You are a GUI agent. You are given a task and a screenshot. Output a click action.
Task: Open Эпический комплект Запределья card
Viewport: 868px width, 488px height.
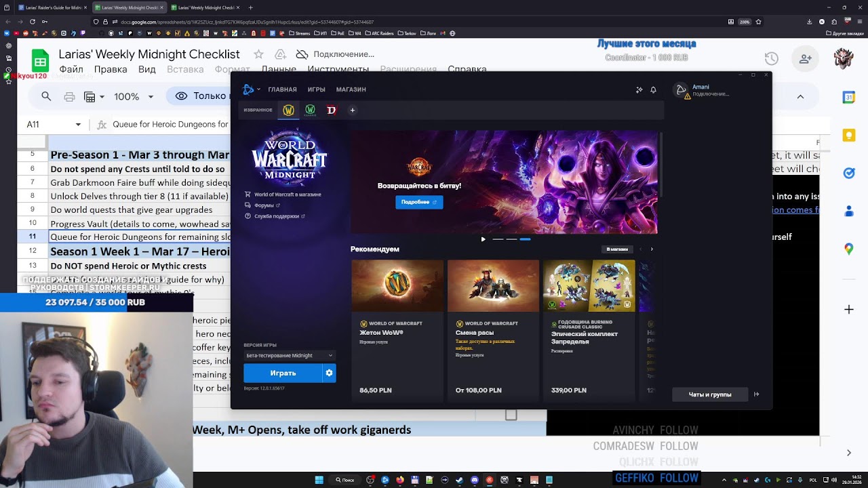[589, 330]
